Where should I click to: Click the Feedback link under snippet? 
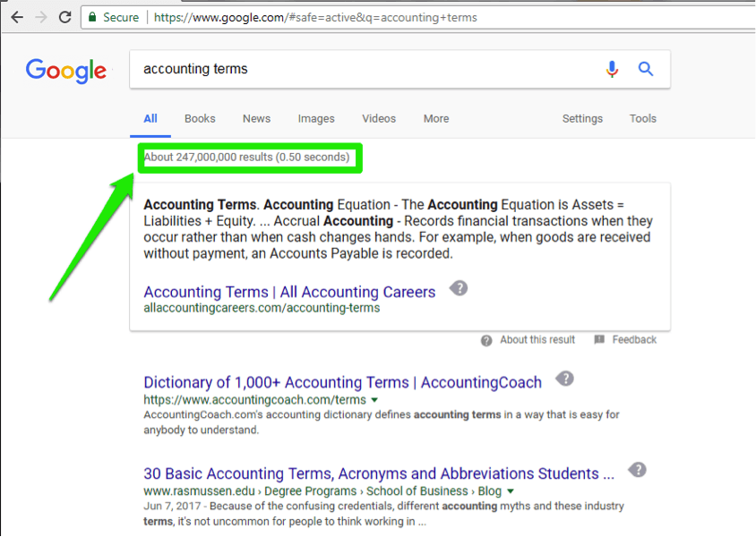[633, 340]
